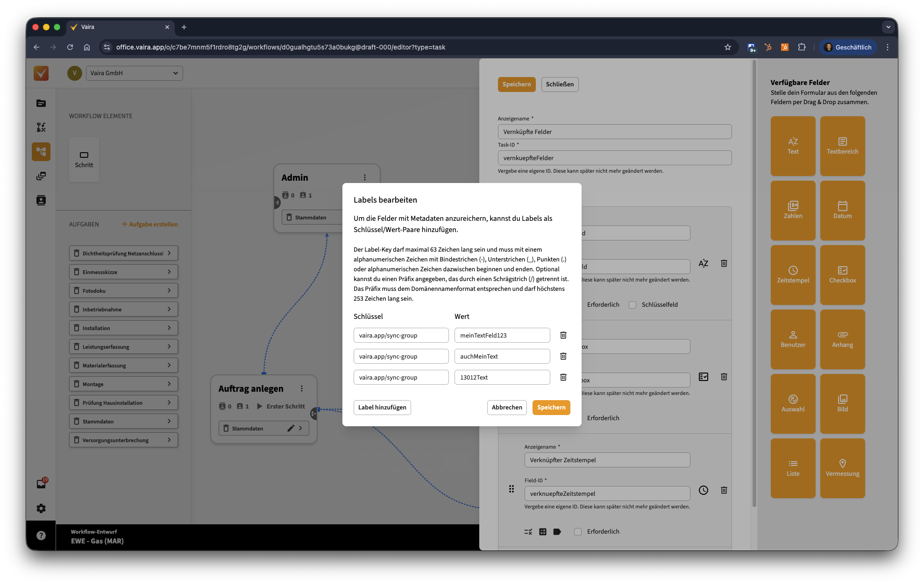The width and height of the screenshot is (924, 585).
Task: Click the label tag icon below verknuepfteZeitstempel
Action: click(x=557, y=532)
